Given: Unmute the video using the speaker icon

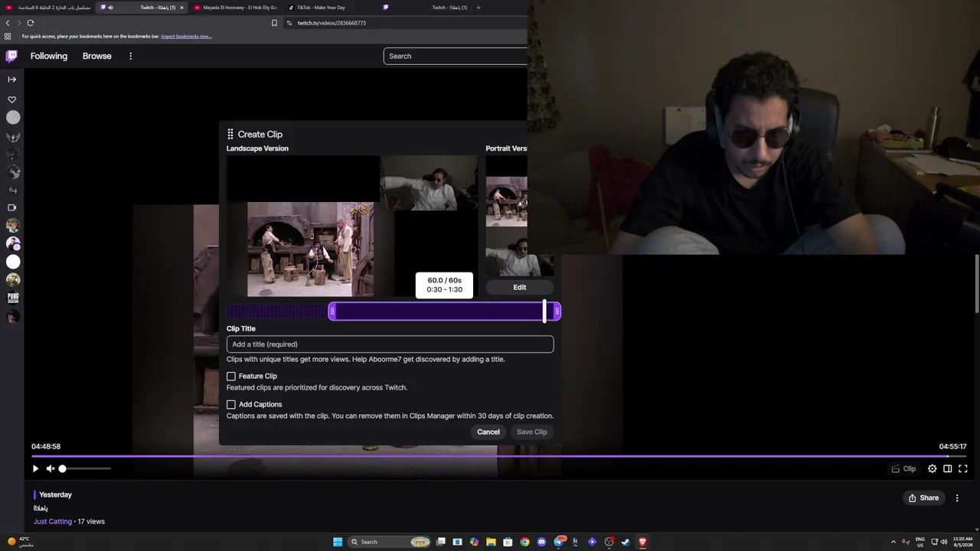Looking at the screenshot, I should pyautogui.click(x=51, y=469).
